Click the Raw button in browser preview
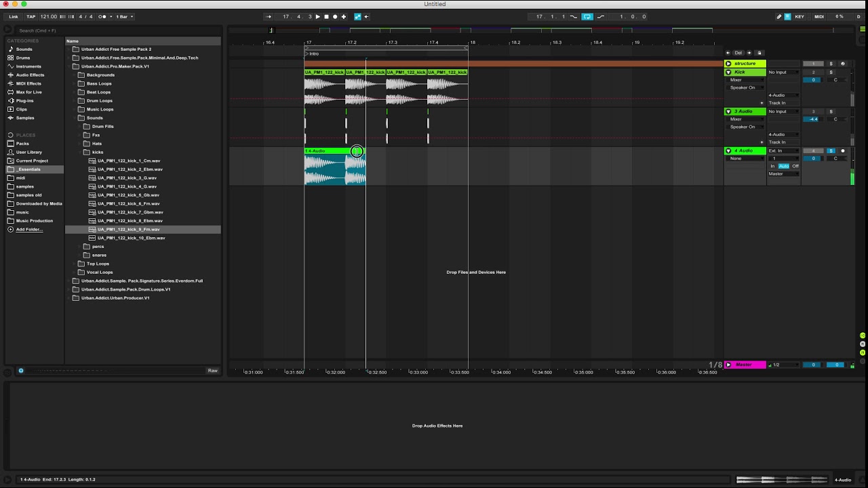Image resolution: width=868 pixels, height=488 pixels. pos(212,371)
